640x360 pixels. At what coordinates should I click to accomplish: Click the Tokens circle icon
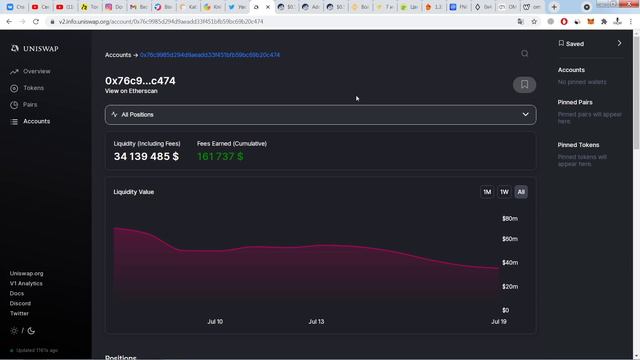[14, 89]
